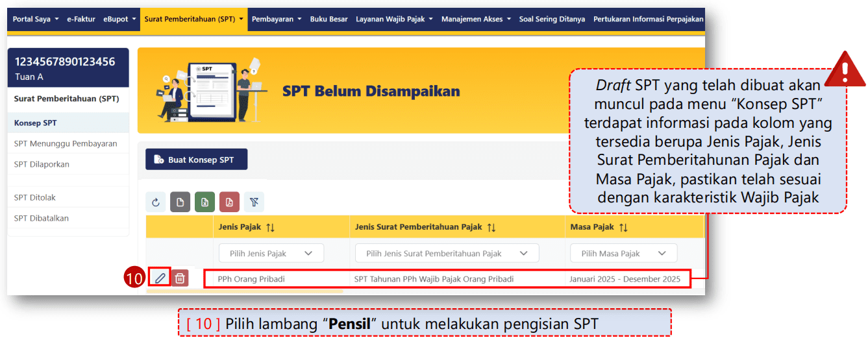Open Pilih Jenis Surat Pemberitahuan Pajak dropdown

[447, 254]
